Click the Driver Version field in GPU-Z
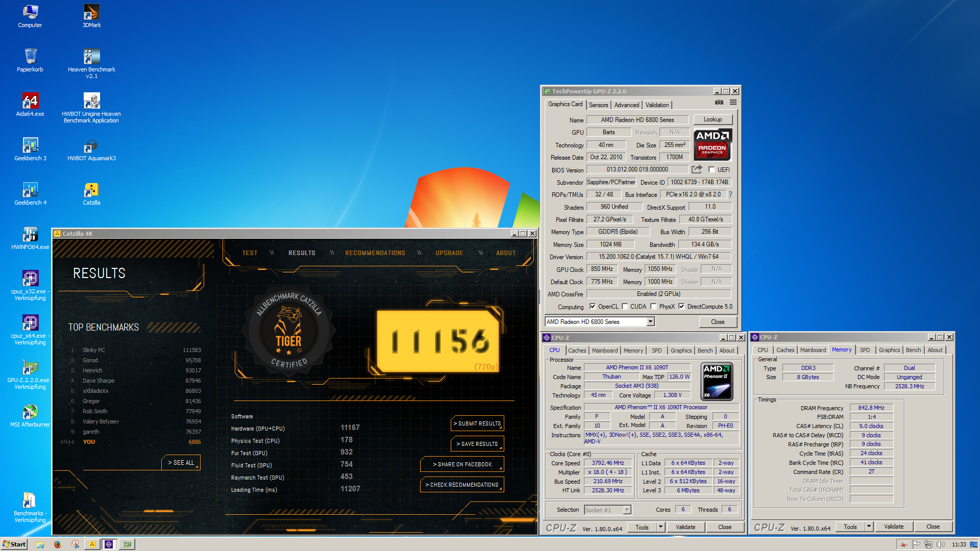 (x=658, y=257)
